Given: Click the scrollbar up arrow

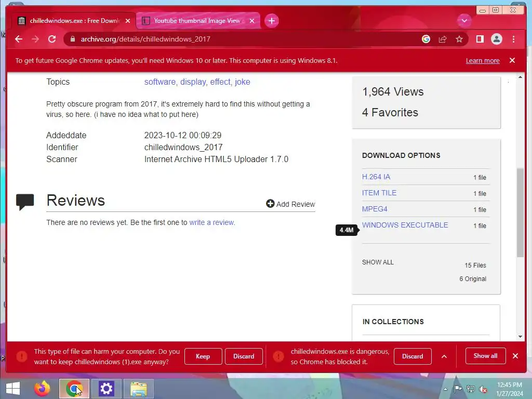Looking at the screenshot, I should (520, 77).
